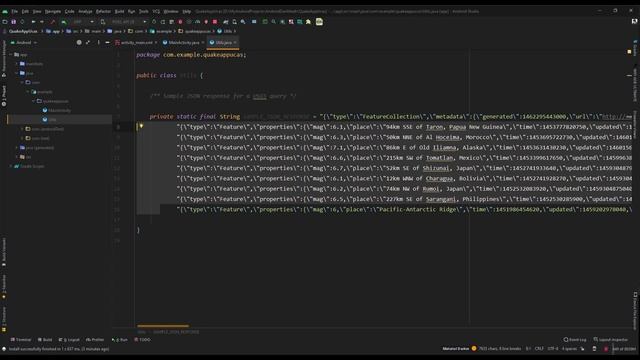Open the File menu

tap(14, 11)
